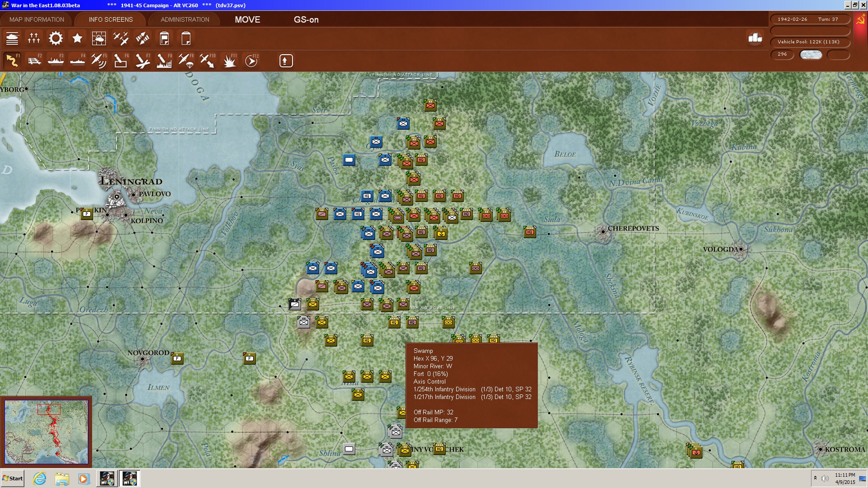Click the satellite-style reconnaissance icon
This screenshot has height=488, width=868.
(142, 38)
